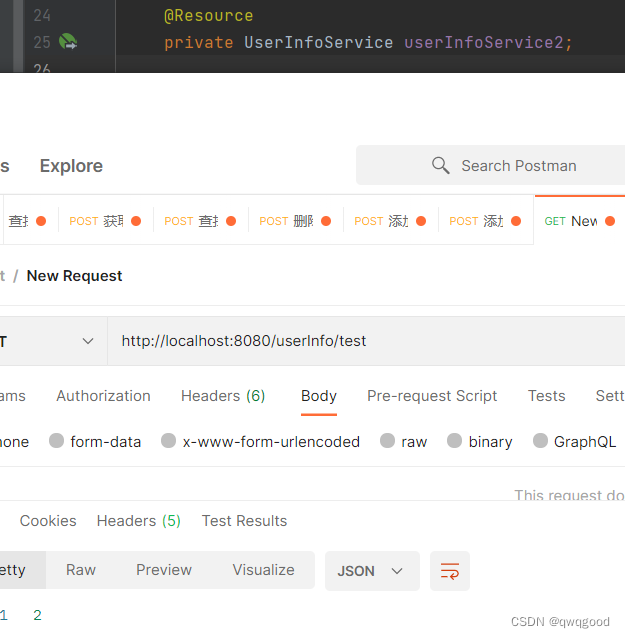
Task: Click the request URL input field
Action: pyautogui.click(x=366, y=341)
